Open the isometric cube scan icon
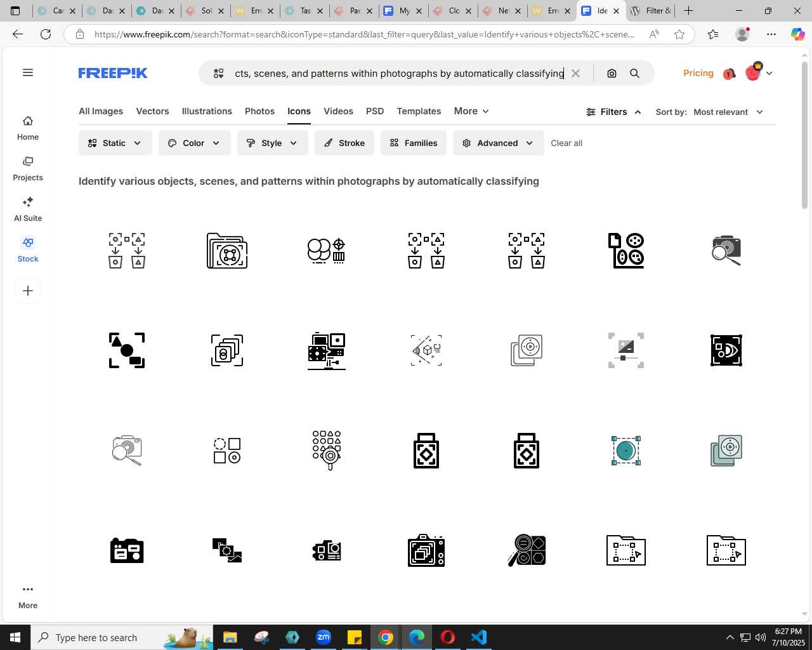Image resolution: width=812 pixels, height=650 pixels. pos(426,350)
